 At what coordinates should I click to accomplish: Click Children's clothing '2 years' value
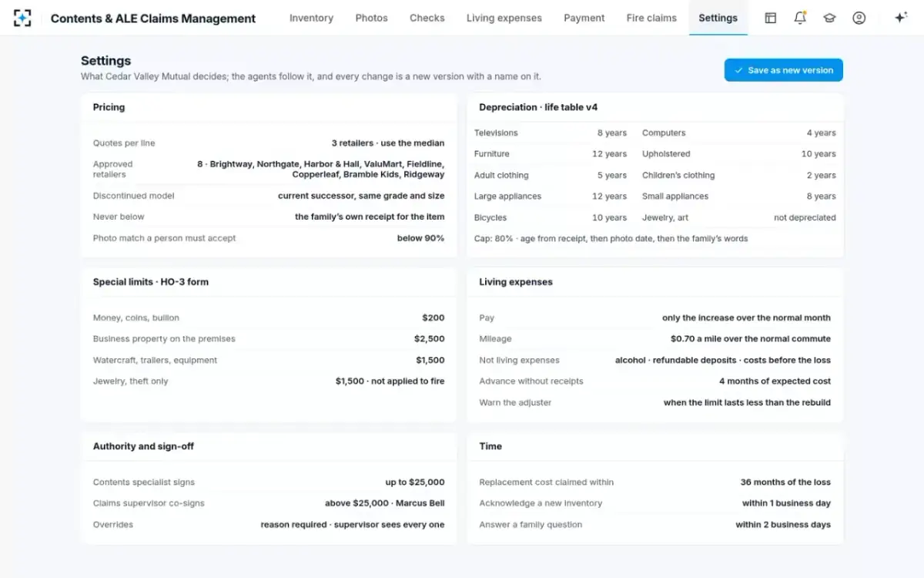(821, 176)
